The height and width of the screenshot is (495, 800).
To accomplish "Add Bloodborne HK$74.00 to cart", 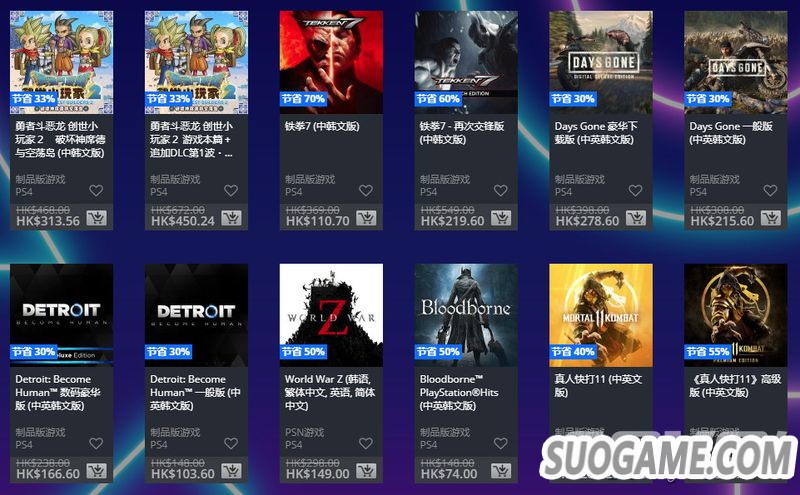I will [x=501, y=471].
